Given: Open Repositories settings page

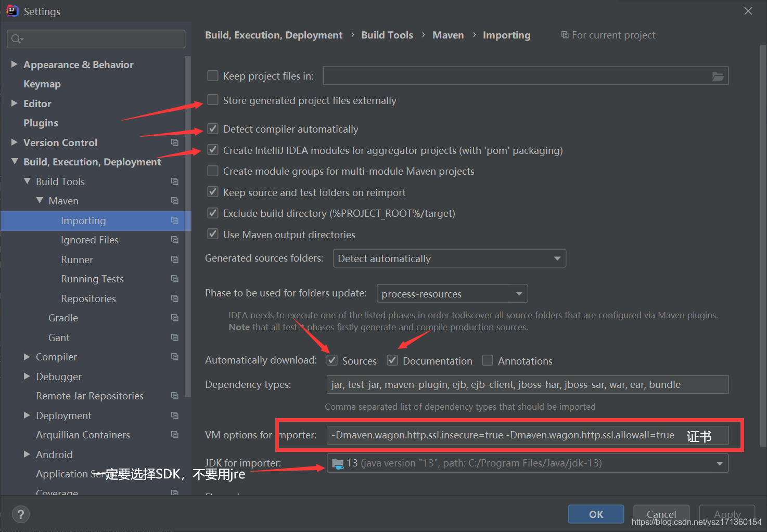Looking at the screenshot, I should pos(88,299).
